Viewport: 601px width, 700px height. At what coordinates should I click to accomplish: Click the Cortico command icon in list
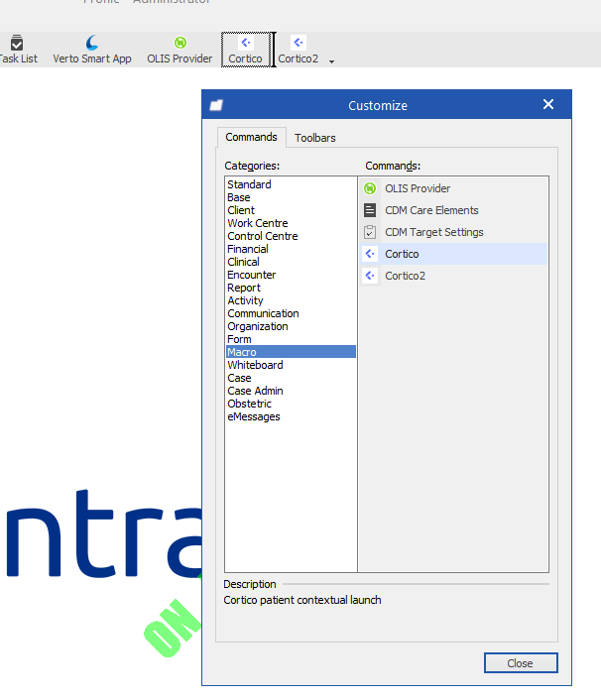[x=370, y=254]
